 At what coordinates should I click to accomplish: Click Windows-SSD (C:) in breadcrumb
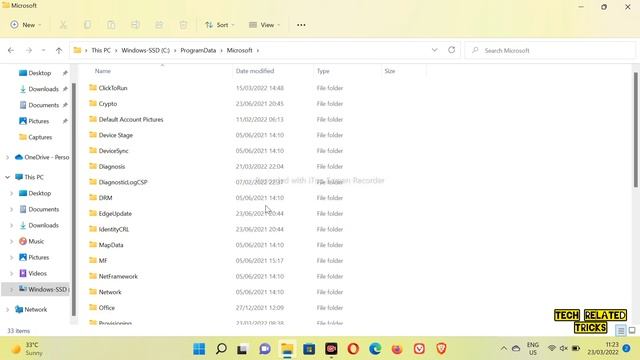[x=145, y=50]
